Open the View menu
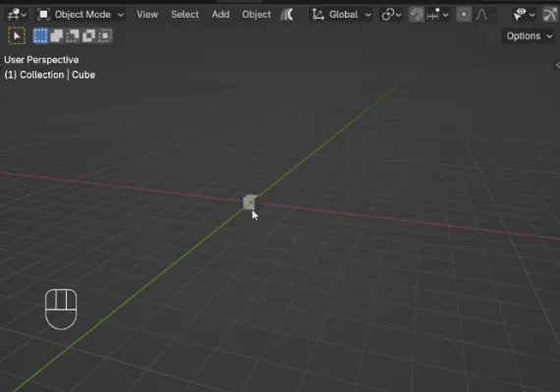This screenshot has height=392, width=560. tap(147, 15)
